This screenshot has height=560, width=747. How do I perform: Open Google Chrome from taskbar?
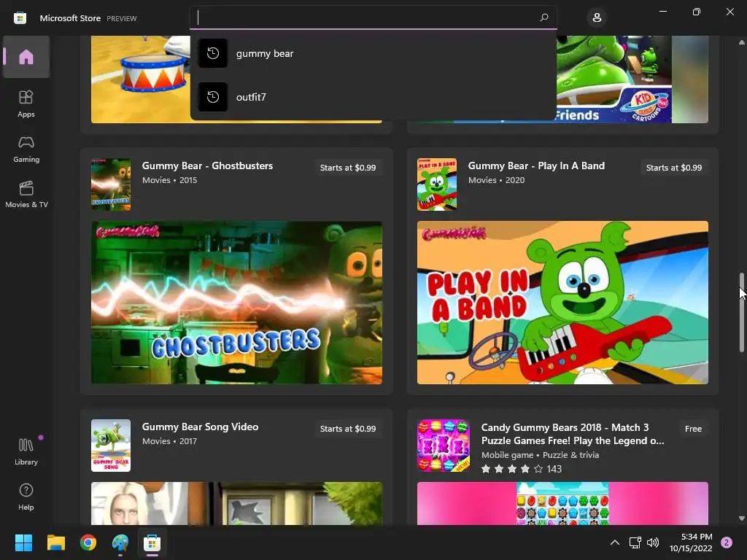(x=88, y=542)
